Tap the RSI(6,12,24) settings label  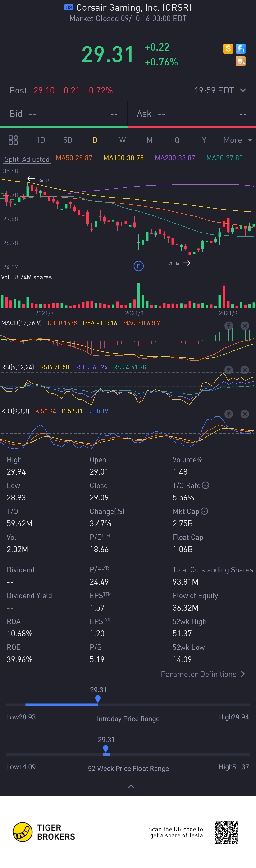click(18, 367)
